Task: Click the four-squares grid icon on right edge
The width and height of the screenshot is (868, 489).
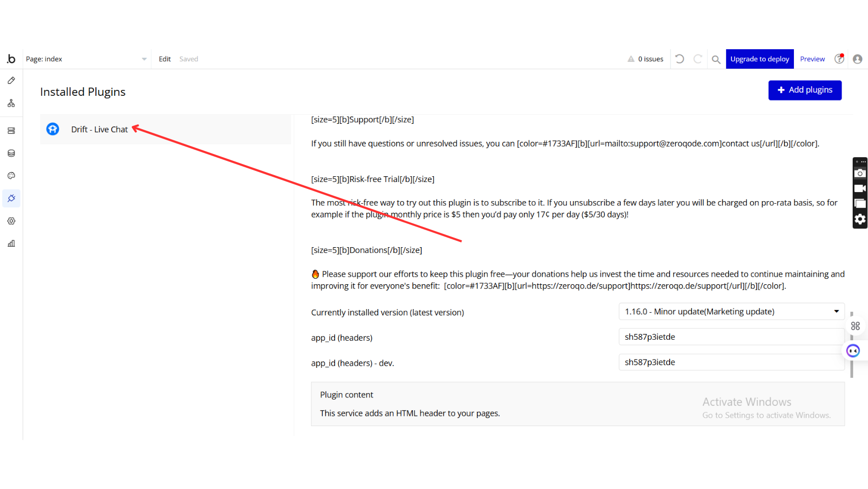Action: pyautogui.click(x=855, y=326)
